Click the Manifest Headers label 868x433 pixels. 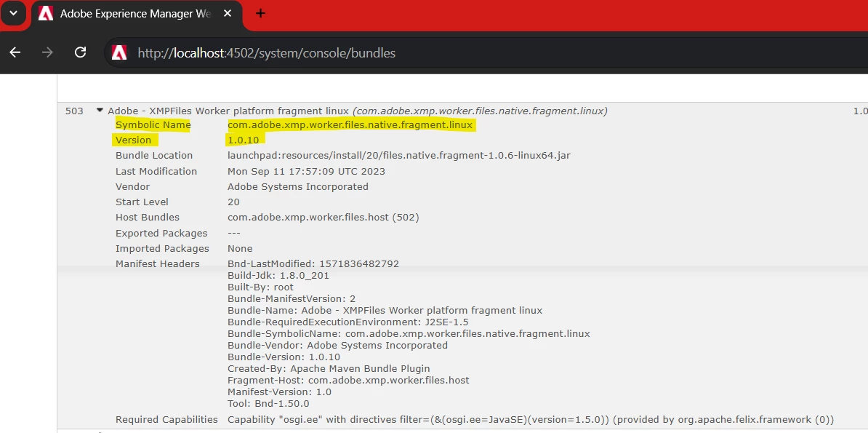pyautogui.click(x=157, y=264)
